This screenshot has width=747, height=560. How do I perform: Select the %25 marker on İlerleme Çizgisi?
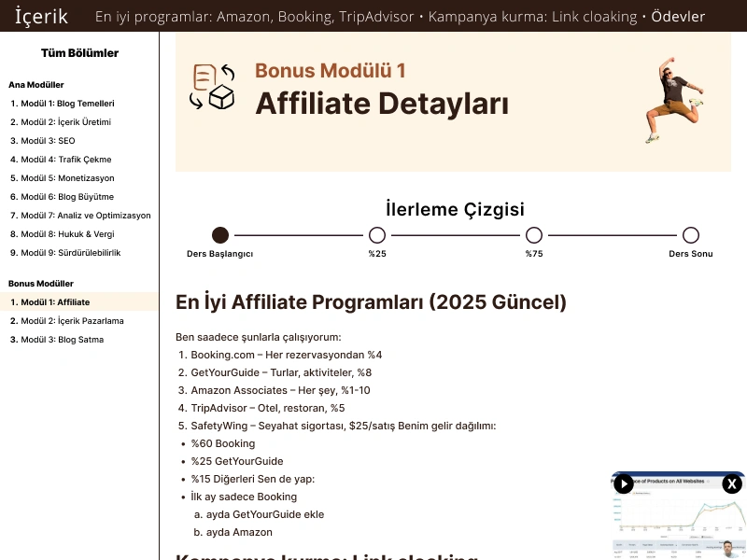(377, 234)
